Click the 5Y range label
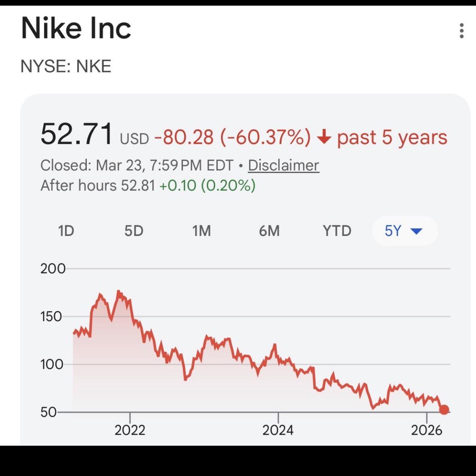Viewport: 476px width, 476px height. coord(393,231)
